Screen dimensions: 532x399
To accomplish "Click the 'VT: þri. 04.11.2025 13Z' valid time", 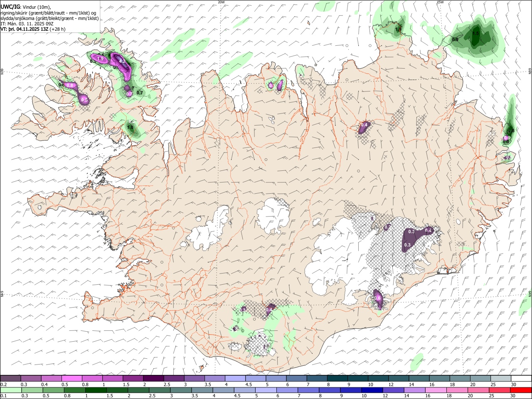I will 25,29.
